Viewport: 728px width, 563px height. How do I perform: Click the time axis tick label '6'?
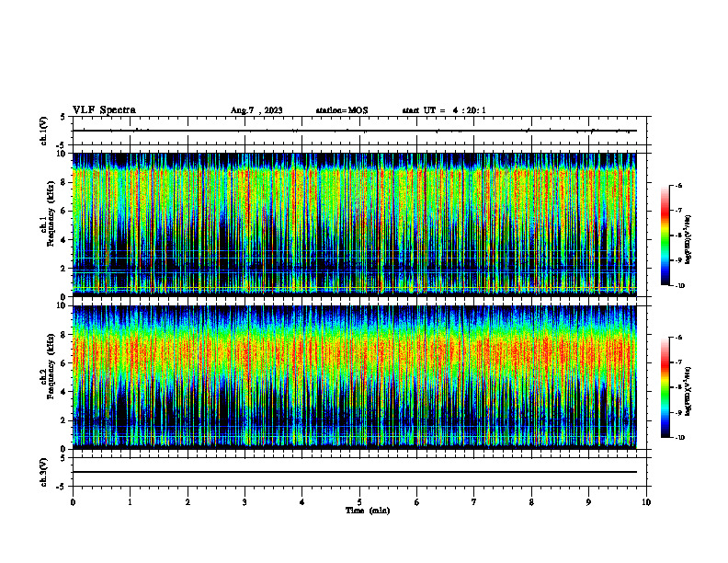coord(417,502)
